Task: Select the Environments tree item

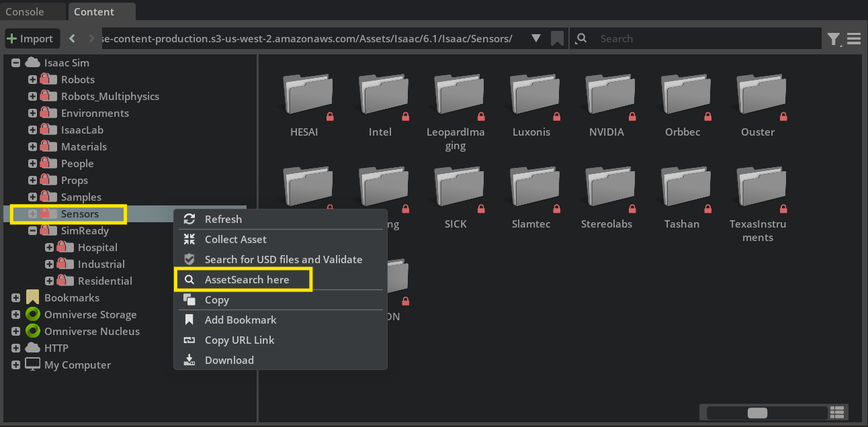Action: tap(95, 113)
